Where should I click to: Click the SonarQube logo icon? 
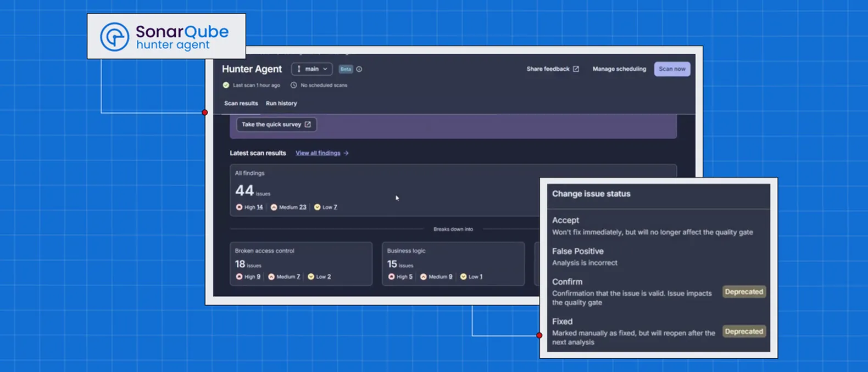[114, 37]
